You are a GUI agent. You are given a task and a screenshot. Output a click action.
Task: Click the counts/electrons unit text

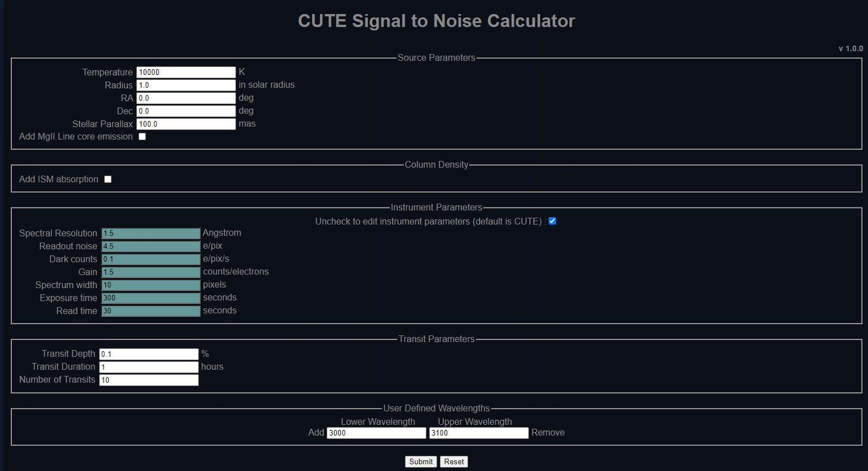click(236, 271)
